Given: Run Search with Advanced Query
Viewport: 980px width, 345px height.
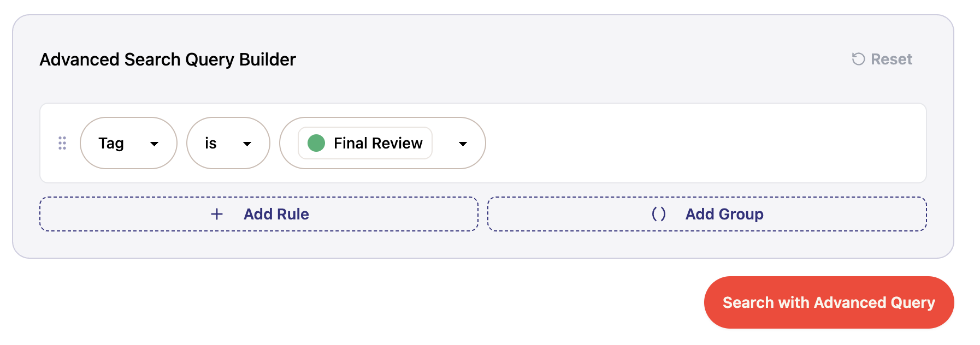Looking at the screenshot, I should tap(829, 302).
